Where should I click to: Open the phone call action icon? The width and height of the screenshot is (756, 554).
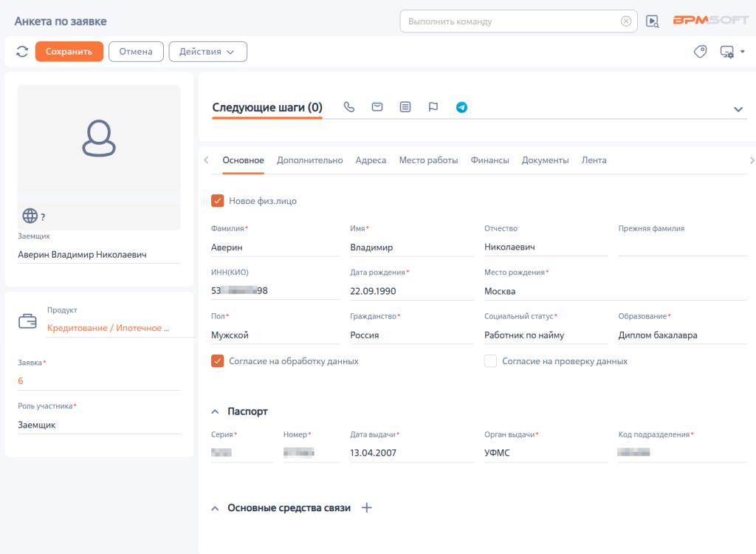click(x=349, y=107)
